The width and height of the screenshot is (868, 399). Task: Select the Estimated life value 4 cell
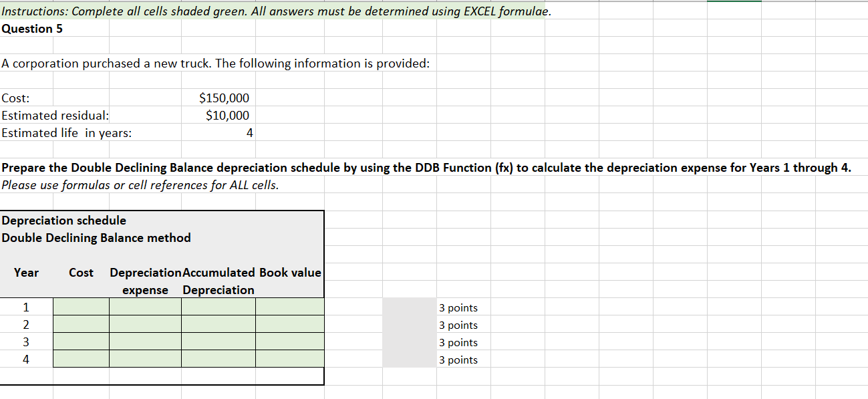219,133
